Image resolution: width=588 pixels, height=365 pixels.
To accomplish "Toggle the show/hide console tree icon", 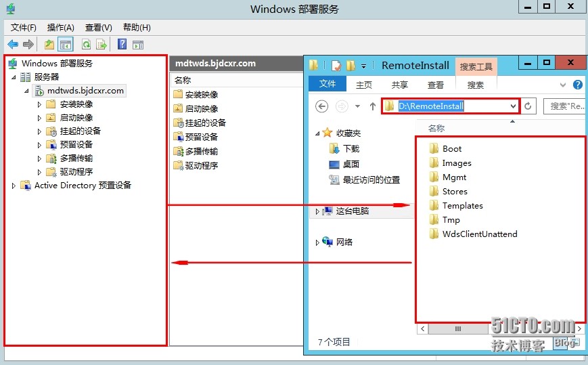I will [66, 45].
